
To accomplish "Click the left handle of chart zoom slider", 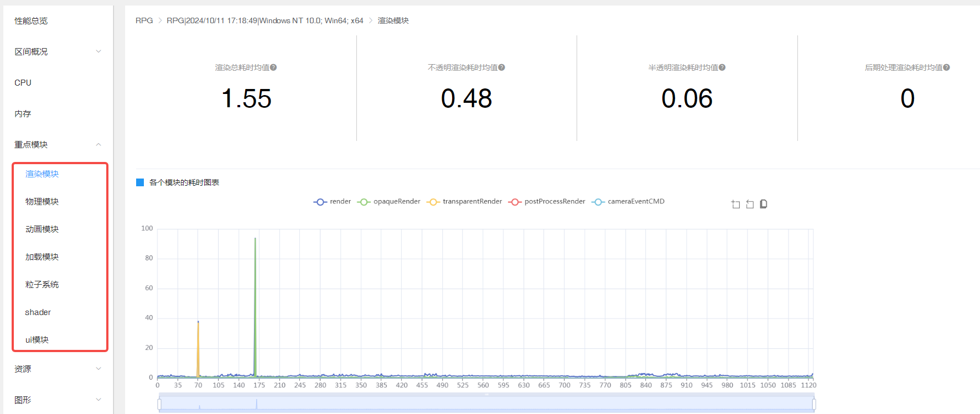I will [159, 404].
